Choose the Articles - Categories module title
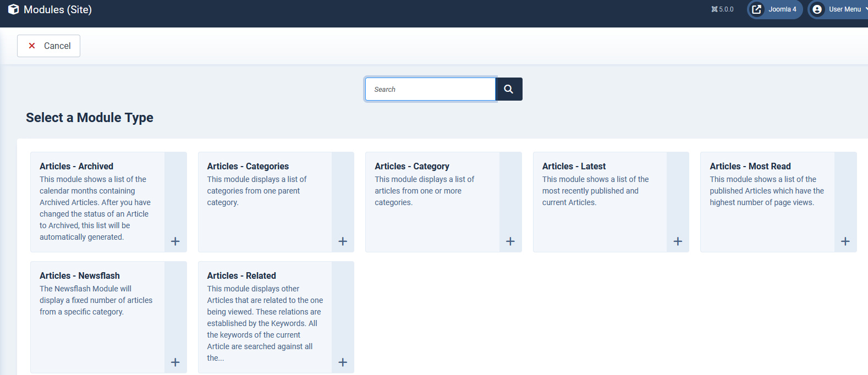 (x=248, y=166)
